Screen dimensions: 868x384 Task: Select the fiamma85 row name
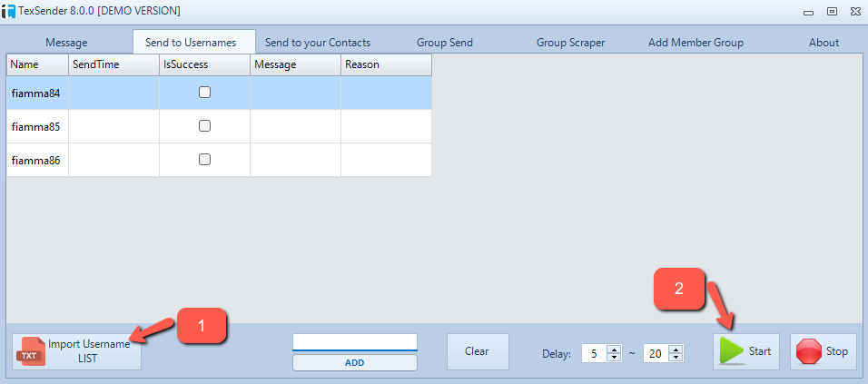36,126
